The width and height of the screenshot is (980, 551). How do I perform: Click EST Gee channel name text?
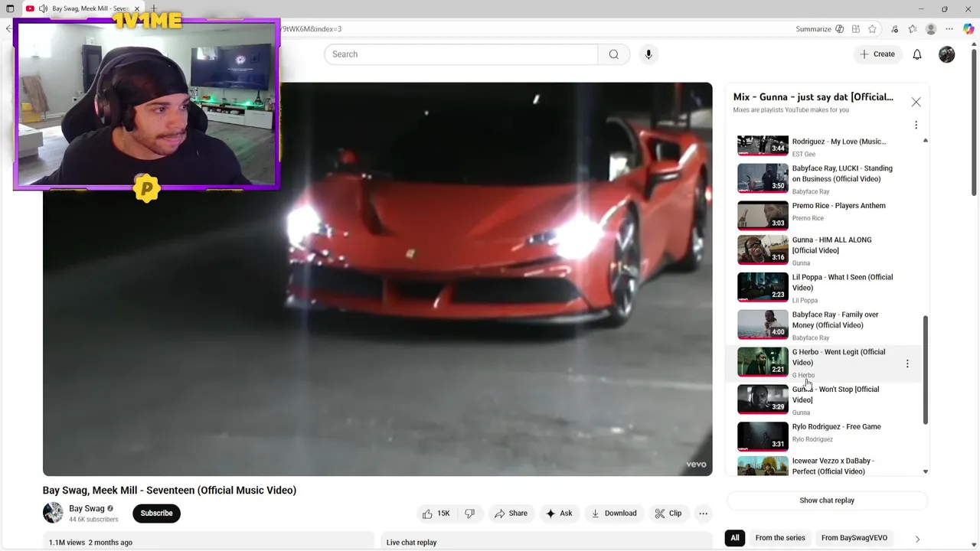(x=803, y=155)
